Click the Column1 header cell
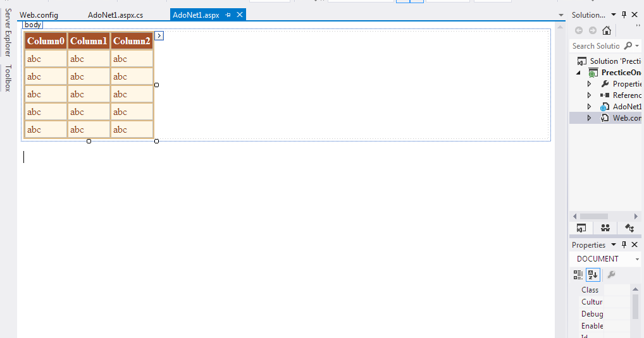644x338 pixels. 89,41
